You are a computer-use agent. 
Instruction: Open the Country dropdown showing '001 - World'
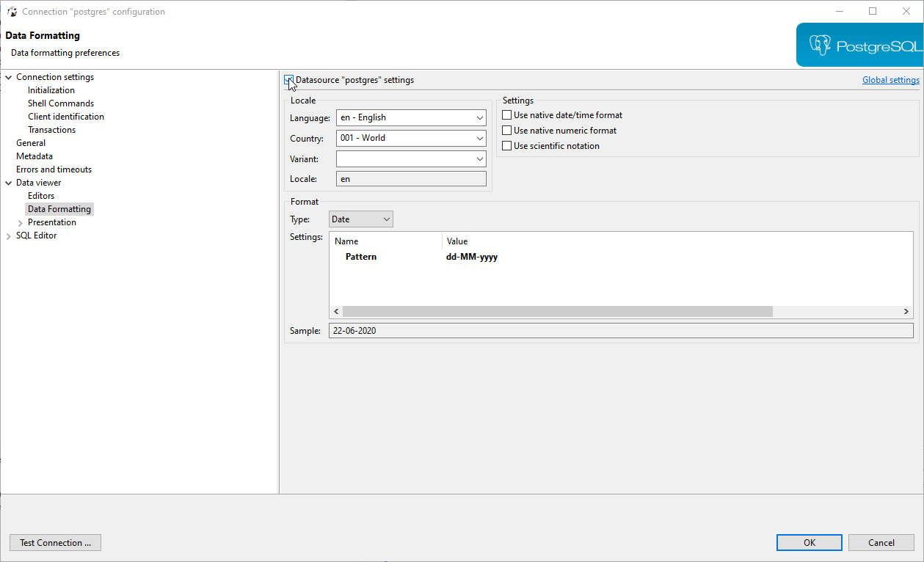click(479, 138)
